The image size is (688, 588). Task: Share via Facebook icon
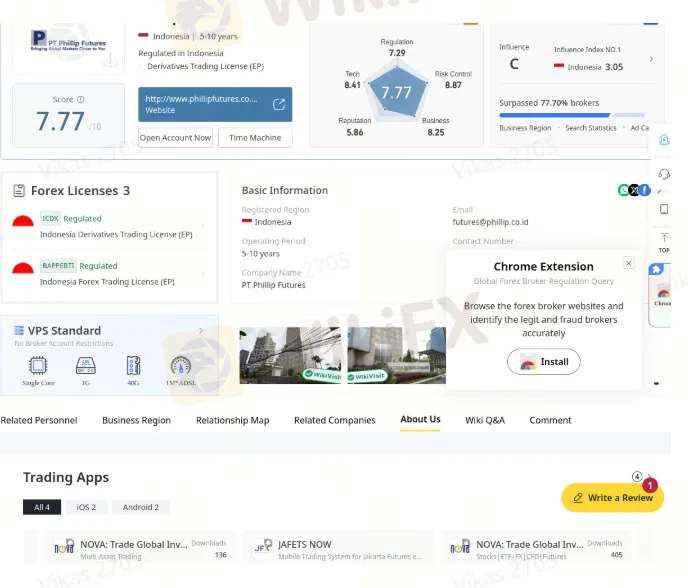(645, 190)
